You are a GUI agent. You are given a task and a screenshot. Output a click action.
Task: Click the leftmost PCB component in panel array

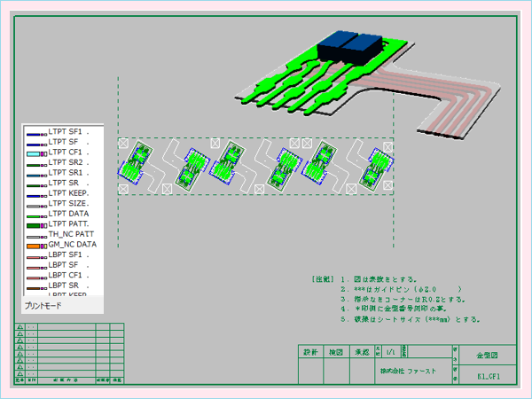tap(136, 164)
